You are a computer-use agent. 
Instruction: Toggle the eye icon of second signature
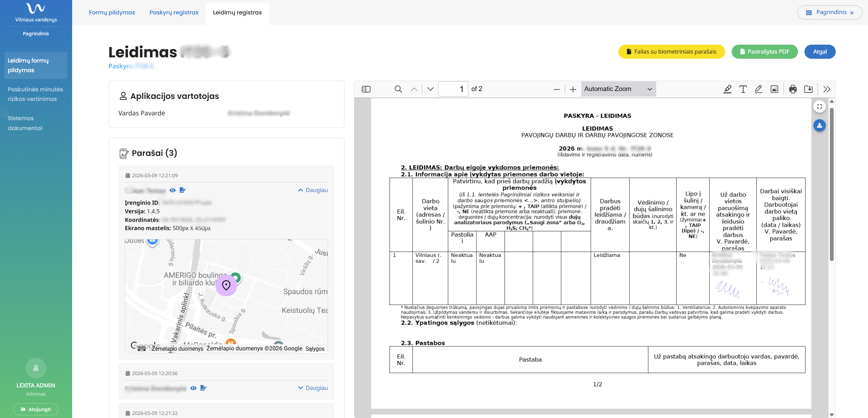tap(193, 388)
